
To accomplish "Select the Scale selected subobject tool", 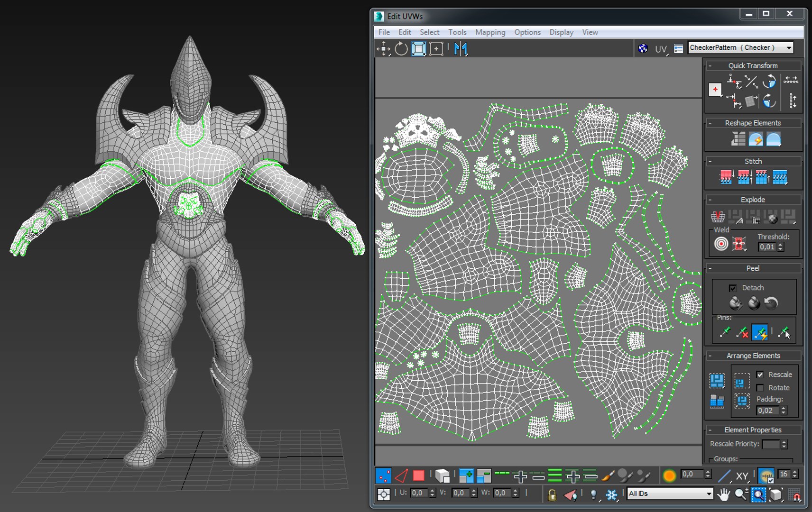I will pyautogui.click(x=419, y=48).
